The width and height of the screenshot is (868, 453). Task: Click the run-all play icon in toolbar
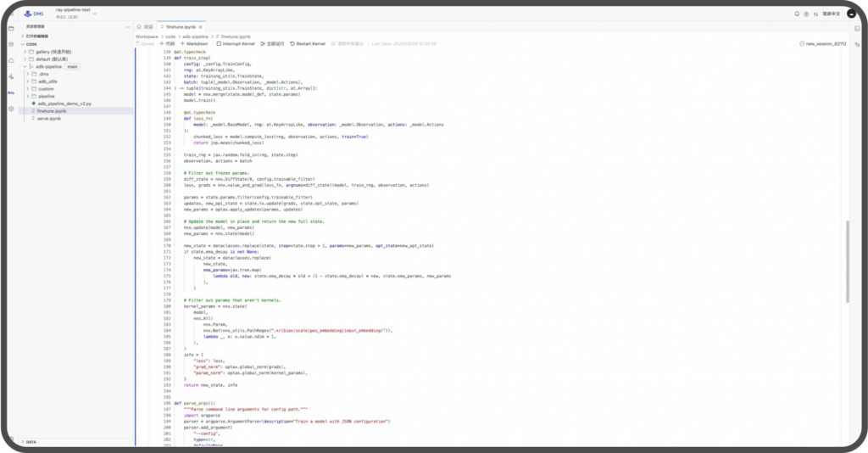point(263,43)
